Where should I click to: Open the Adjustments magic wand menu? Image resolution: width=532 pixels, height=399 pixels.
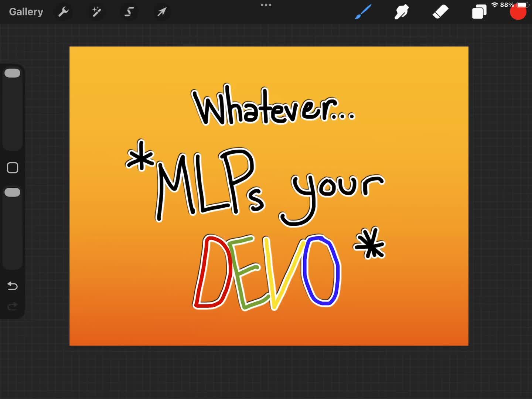click(x=96, y=12)
